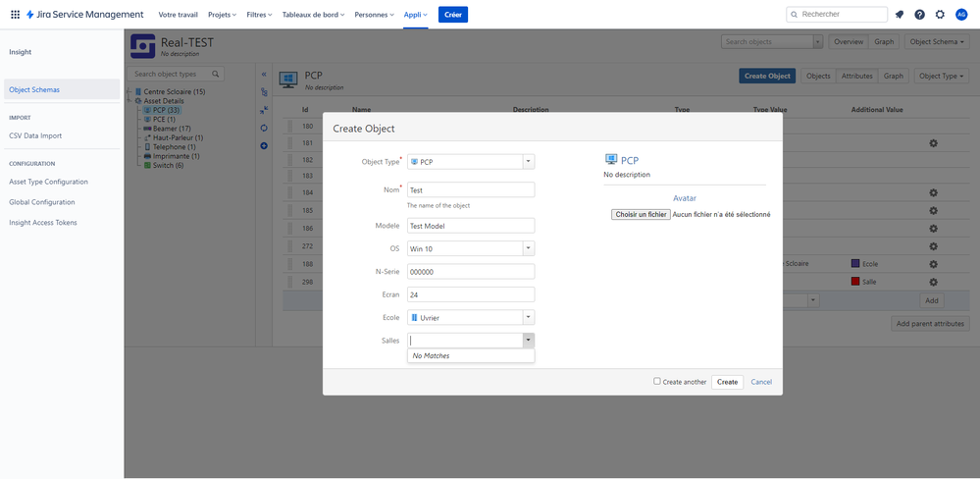The height and width of the screenshot is (479, 980).
Task: Click the purple Ecole color swatch
Action: (x=855, y=264)
